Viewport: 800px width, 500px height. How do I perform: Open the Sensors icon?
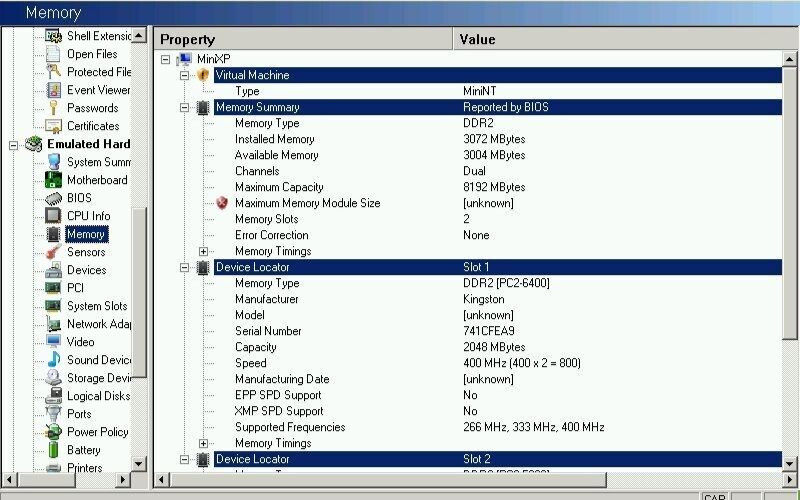tap(53, 252)
